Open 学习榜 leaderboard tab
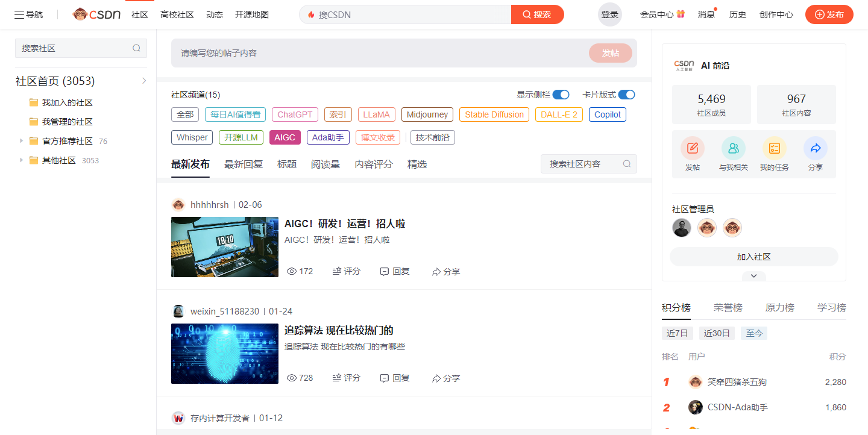Image resolution: width=868 pixels, height=435 pixels. (x=832, y=307)
